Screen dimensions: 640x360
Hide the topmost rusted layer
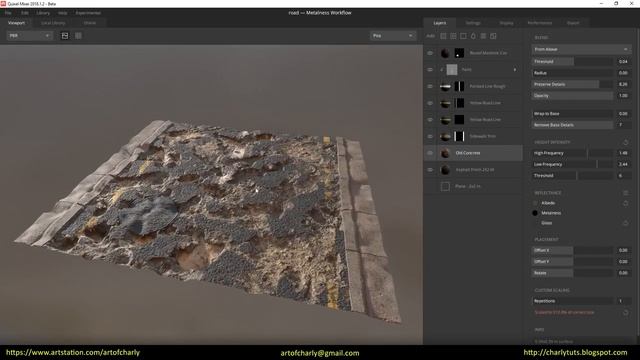coord(430,53)
